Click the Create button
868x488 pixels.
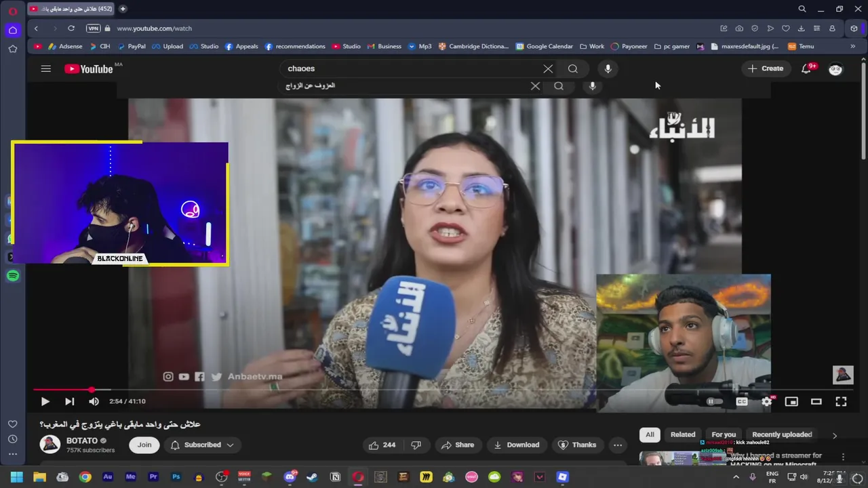[766, 68]
